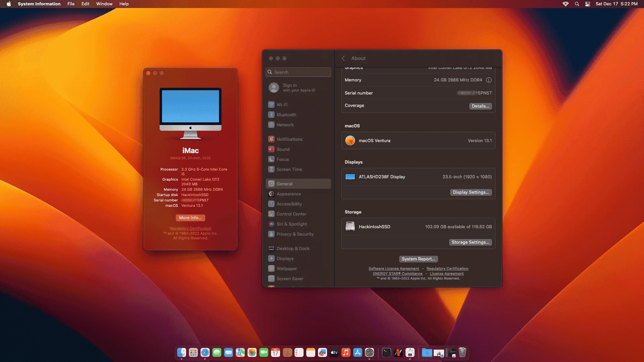The width and height of the screenshot is (644, 362).
Task: Open App Store from the Dock
Action: click(358, 353)
